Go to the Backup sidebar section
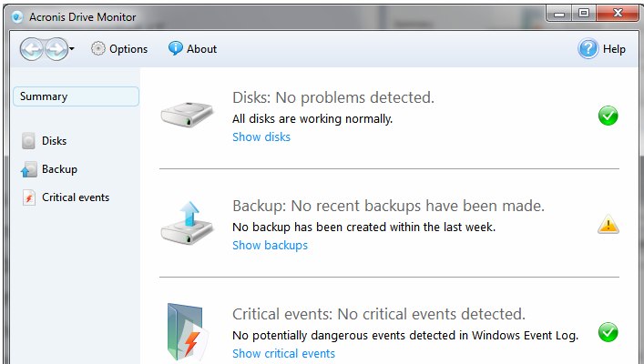 59,169
